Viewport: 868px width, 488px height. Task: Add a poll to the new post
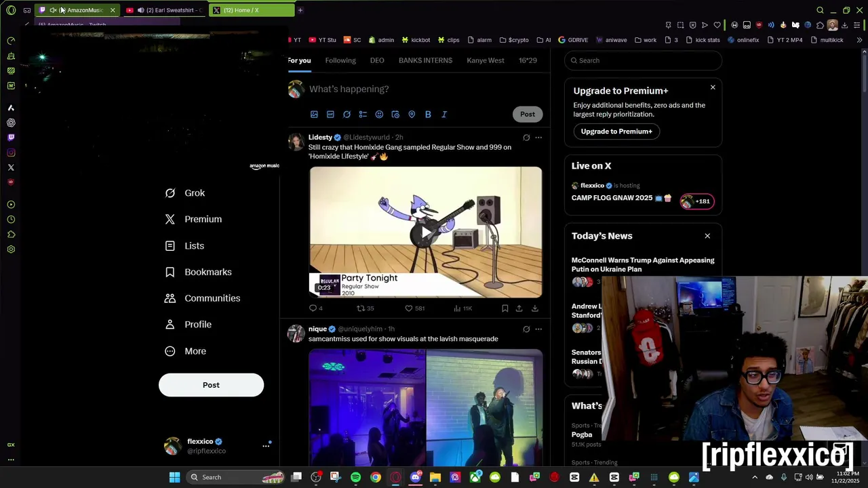363,115
